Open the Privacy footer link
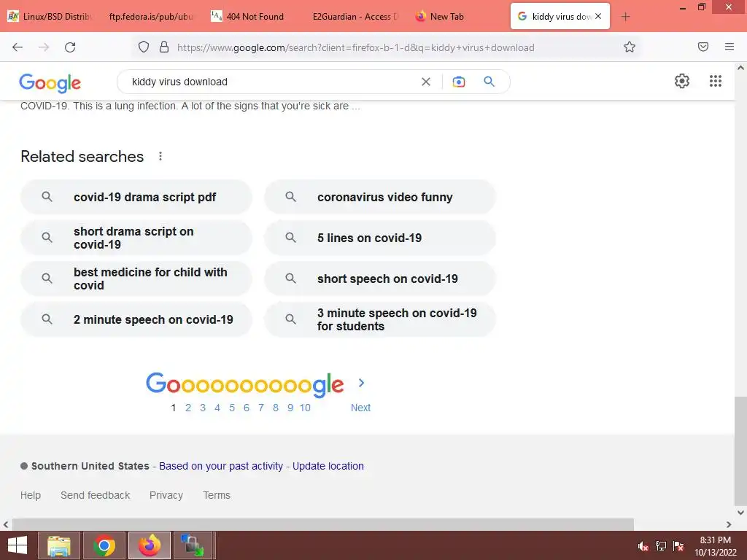 pyautogui.click(x=166, y=495)
